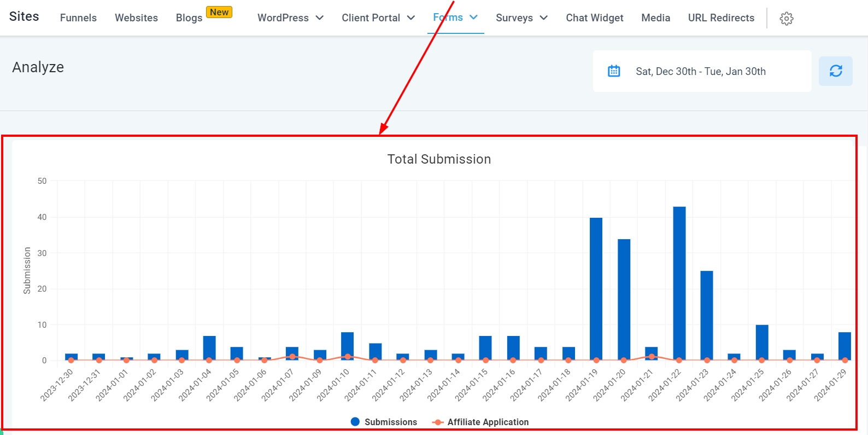Switch to the Websites tab

[136, 18]
